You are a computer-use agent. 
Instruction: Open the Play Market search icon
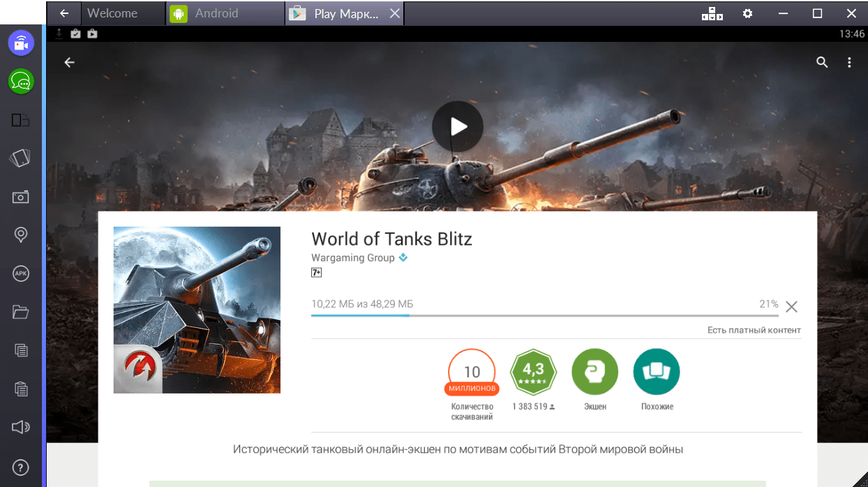(x=822, y=62)
